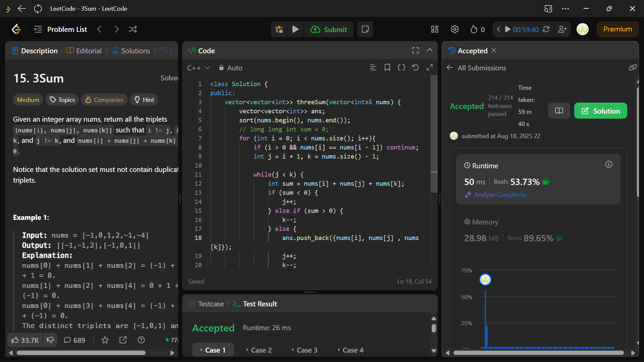Open the C++ language dropdown

point(198,68)
